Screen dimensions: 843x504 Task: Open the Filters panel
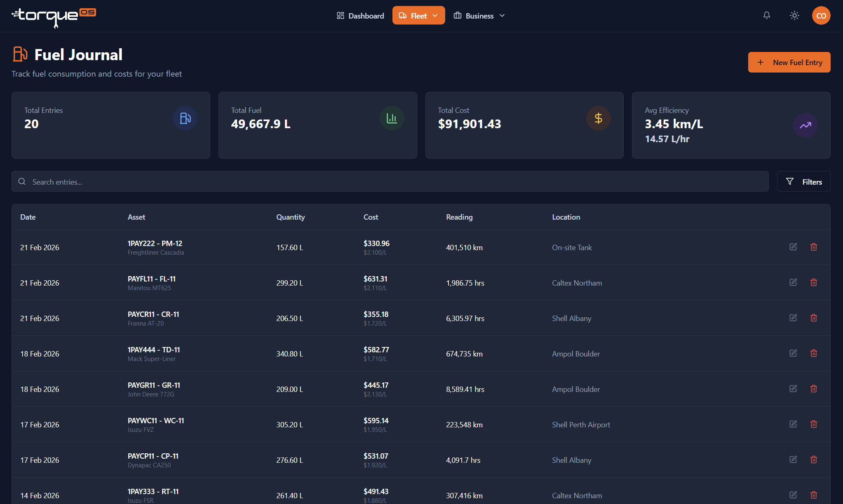803,182
